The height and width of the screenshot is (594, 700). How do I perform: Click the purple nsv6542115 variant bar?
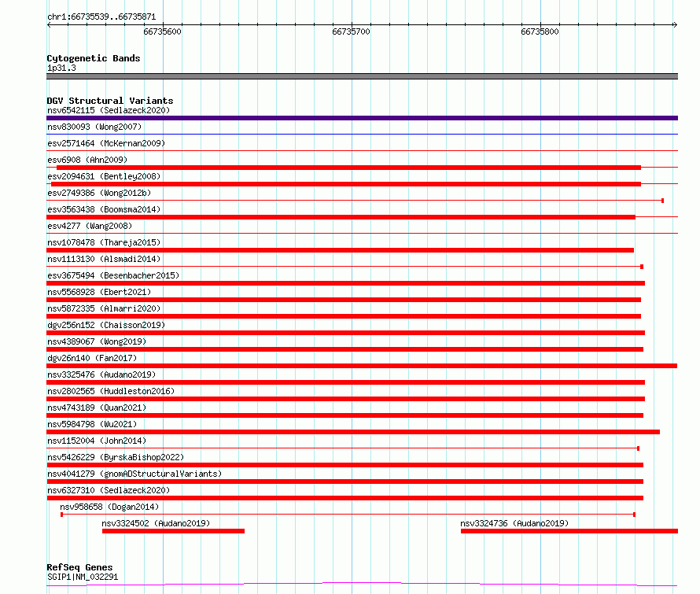(x=362, y=118)
